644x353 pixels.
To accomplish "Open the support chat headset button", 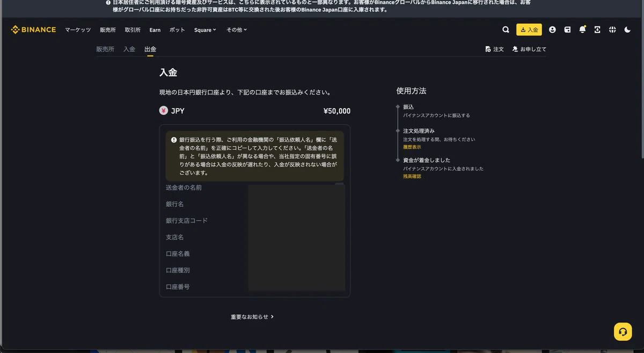I will tap(623, 332).
